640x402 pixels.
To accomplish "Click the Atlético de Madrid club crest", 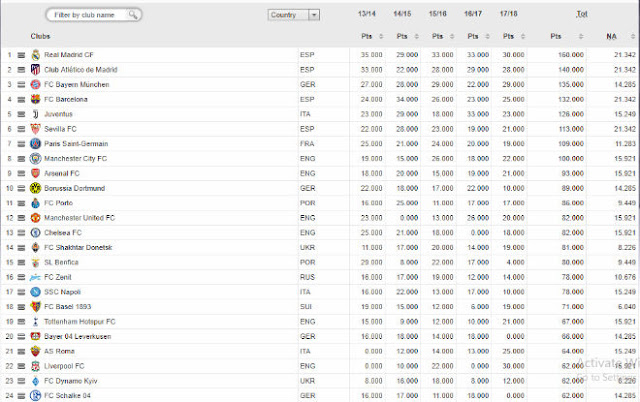I will (36, 70).
